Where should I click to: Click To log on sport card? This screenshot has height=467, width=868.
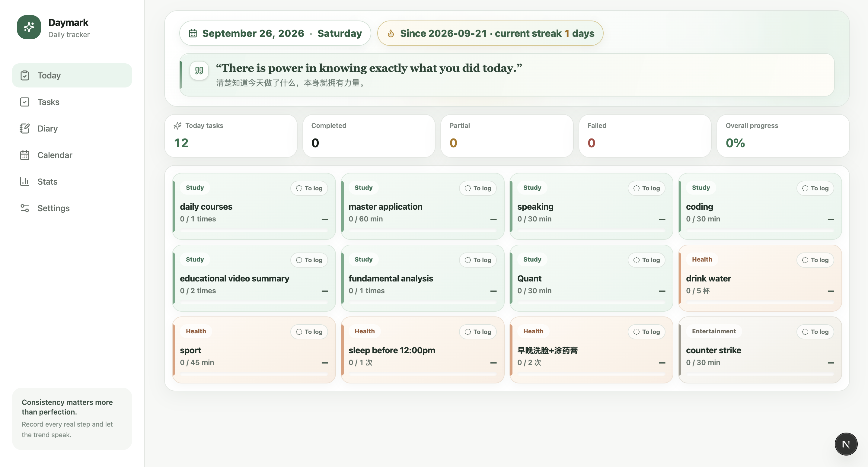point(309,332)
